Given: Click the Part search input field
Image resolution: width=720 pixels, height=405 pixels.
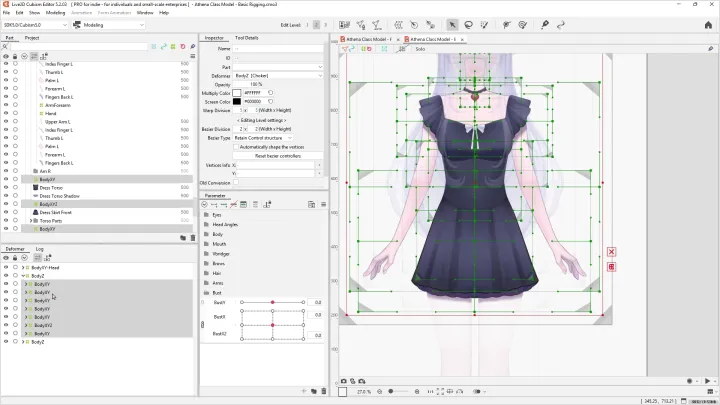Looking at the screenshot, I should pyautogui.click(x=79, y=46).
